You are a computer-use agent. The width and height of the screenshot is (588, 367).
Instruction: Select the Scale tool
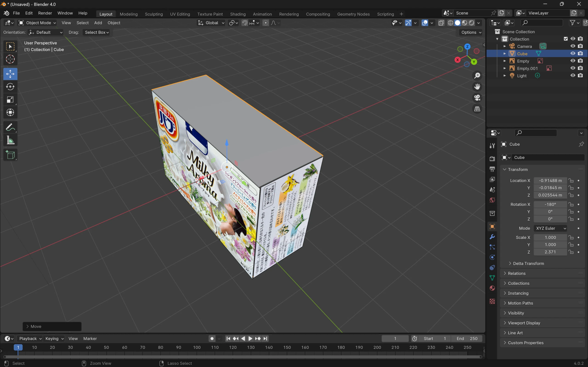click(10, 100)
